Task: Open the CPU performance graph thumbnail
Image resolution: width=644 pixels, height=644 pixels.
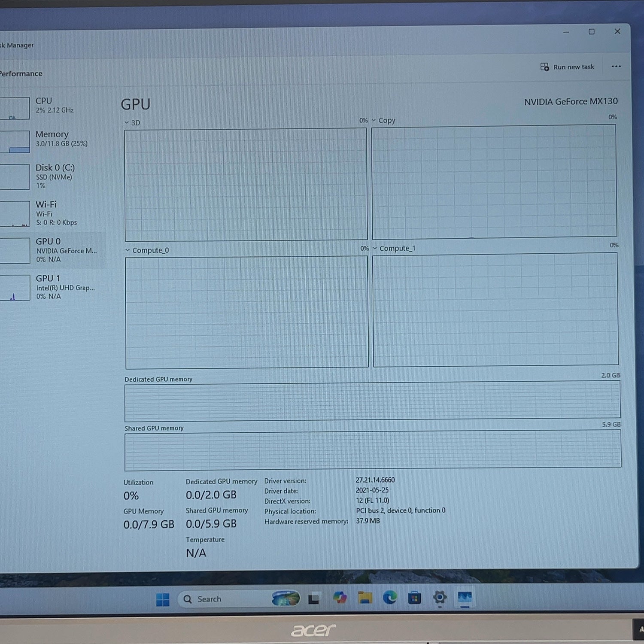Action: coord(15,108)
